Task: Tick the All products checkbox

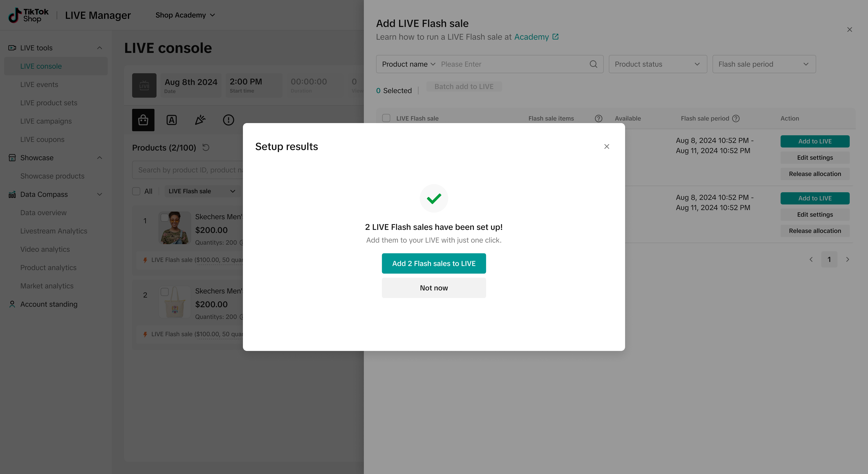Action: pos(136,191)
